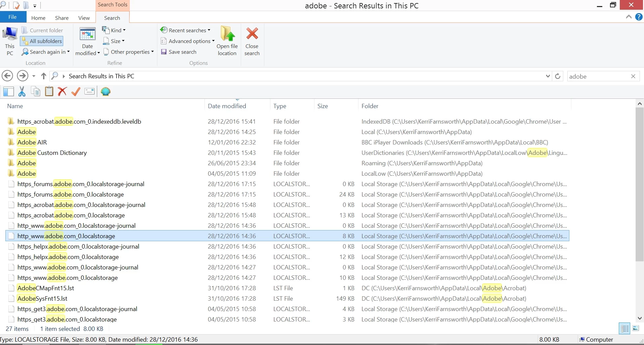The height and width of the screenshot is (345, 644).
Task: Select the http_www.adobe.com_0.localstorage file
Action: (287, 236)
